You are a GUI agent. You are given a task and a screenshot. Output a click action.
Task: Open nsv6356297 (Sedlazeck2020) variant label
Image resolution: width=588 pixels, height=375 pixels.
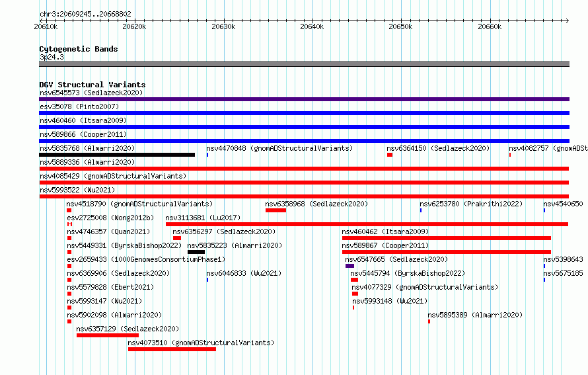click(224, 231)
